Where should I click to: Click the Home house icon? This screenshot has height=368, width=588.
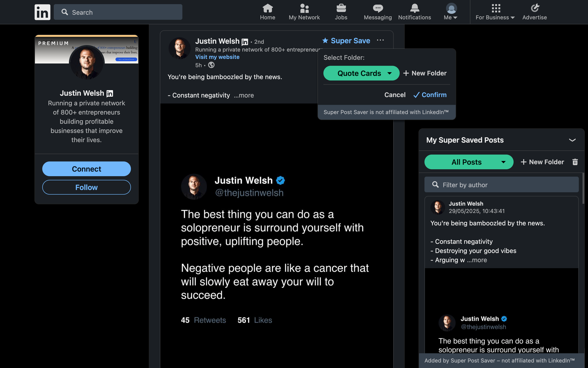[268, 8]
